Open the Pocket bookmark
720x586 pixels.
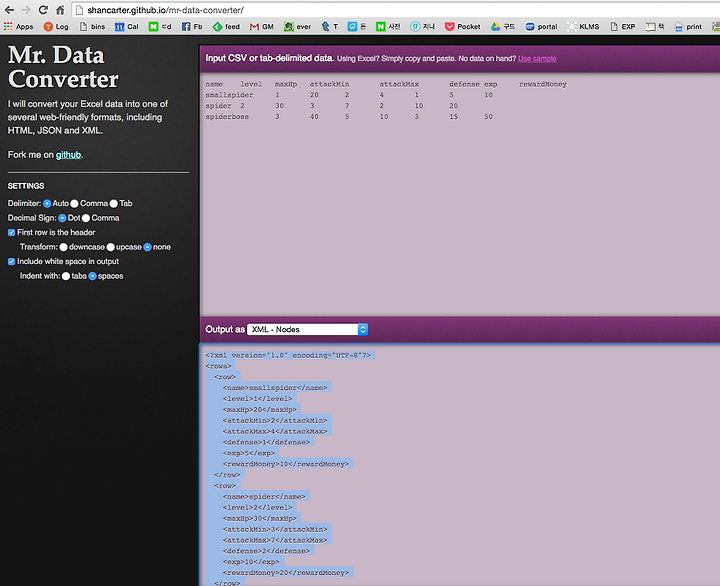(x=462, y=27)
